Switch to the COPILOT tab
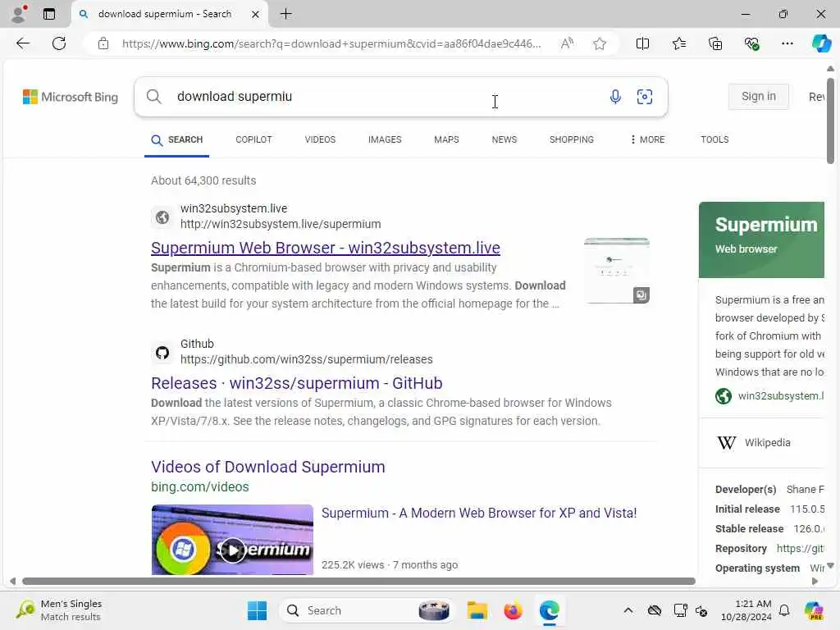The width and height of the screenshot is (840, 630). pos(253,139)
